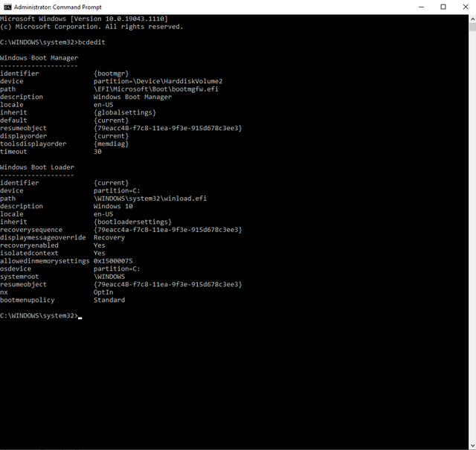Click the vertical scrollbar thumb

472,27
